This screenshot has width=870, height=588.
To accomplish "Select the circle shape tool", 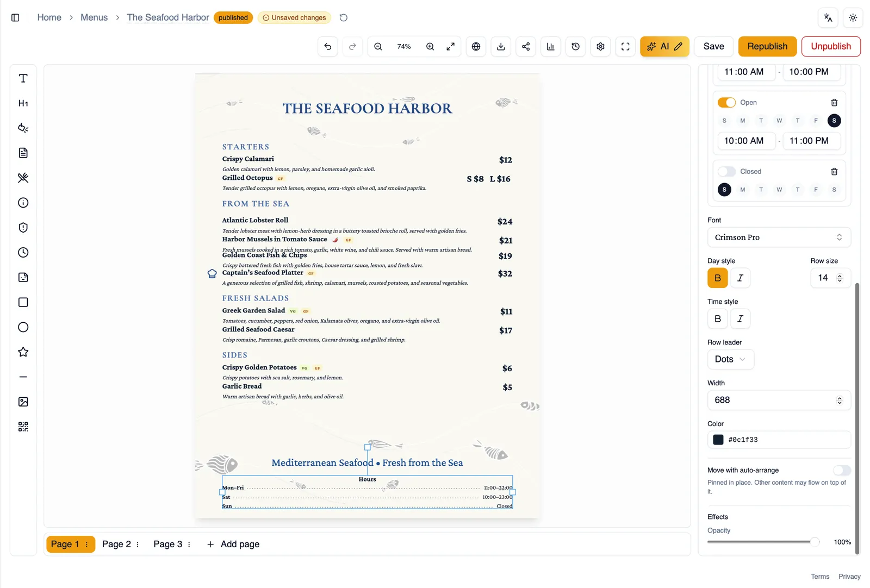I will (x=23, y=327).
